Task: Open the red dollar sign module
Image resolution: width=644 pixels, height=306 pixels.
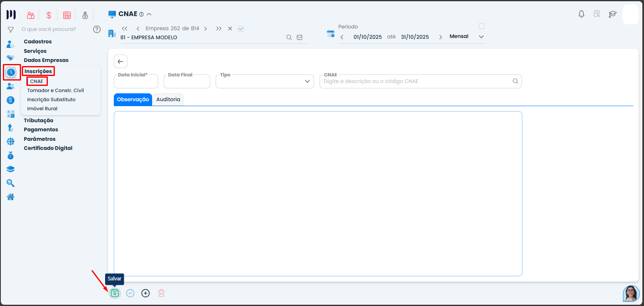Action: pos(49,15)
